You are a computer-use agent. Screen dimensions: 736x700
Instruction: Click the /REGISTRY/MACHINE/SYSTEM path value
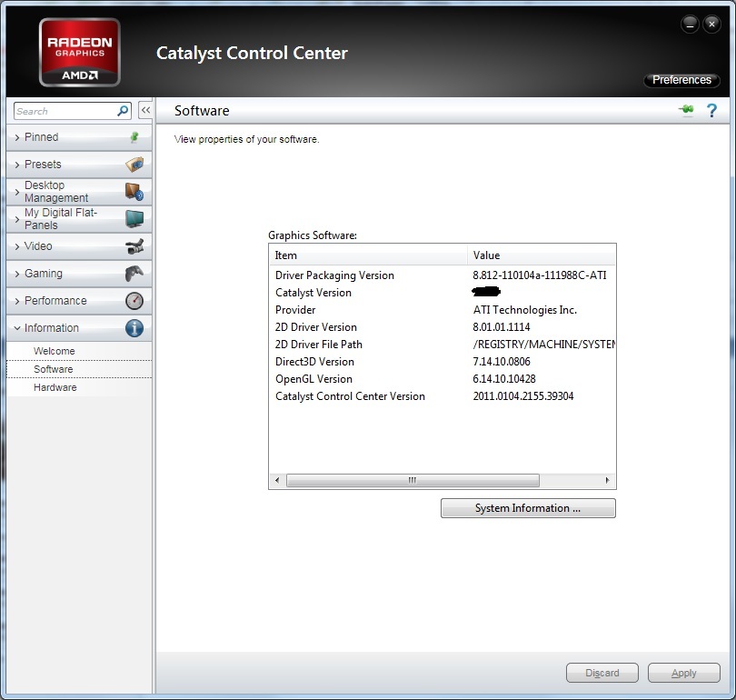[x=544, y=345]
